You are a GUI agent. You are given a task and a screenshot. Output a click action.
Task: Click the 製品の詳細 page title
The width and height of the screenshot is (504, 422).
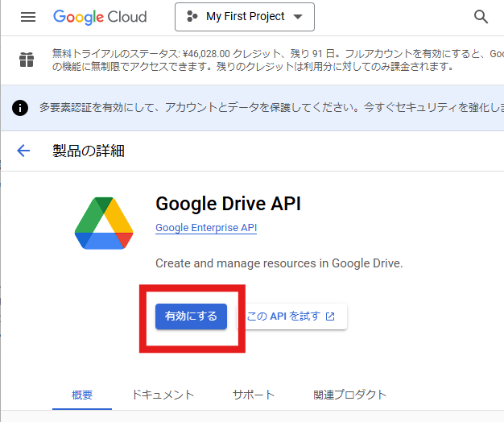(x=89, y=151)
